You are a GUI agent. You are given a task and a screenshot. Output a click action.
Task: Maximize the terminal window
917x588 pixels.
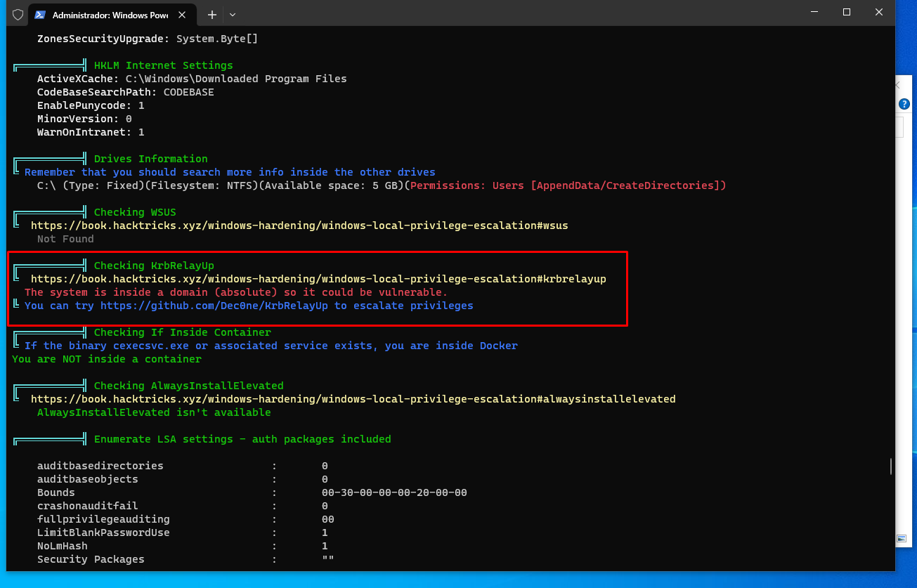[x=847, y=12]
